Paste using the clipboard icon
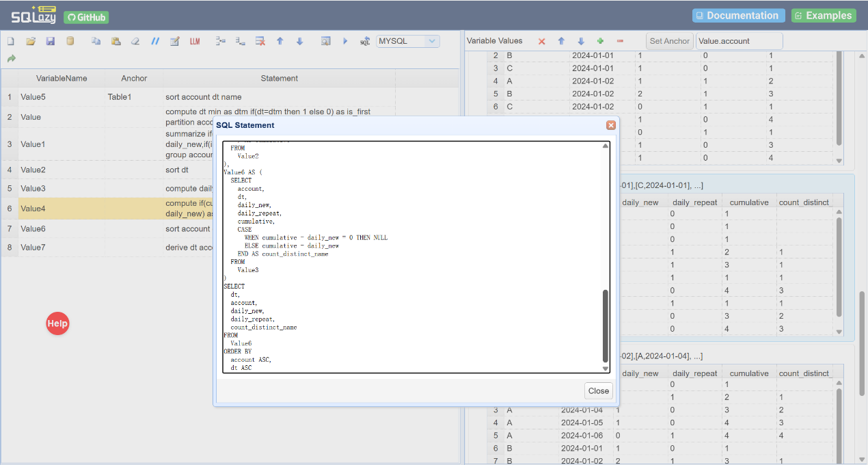 pyautogui.click(x=116, y=41)
